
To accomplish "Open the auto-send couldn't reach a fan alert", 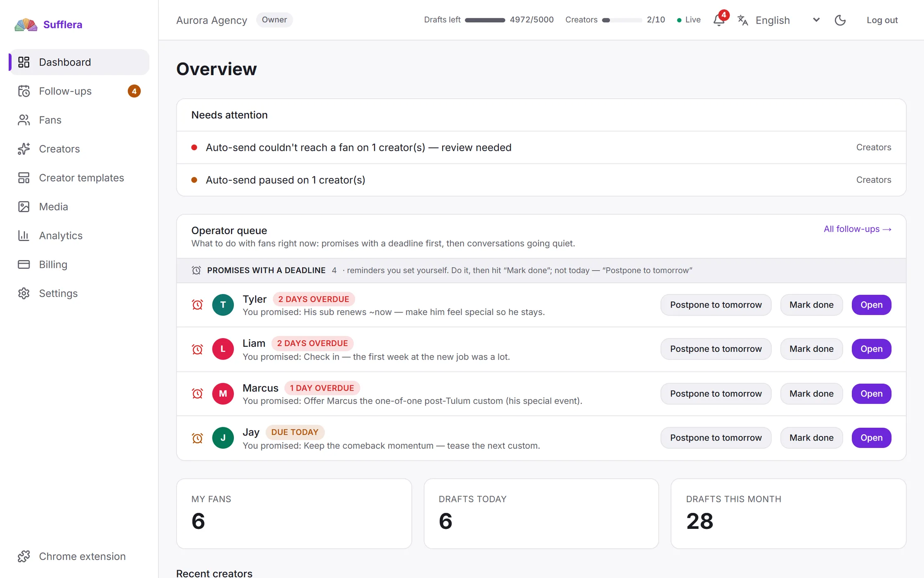I will pyautogui.click(x=541, y=147).
